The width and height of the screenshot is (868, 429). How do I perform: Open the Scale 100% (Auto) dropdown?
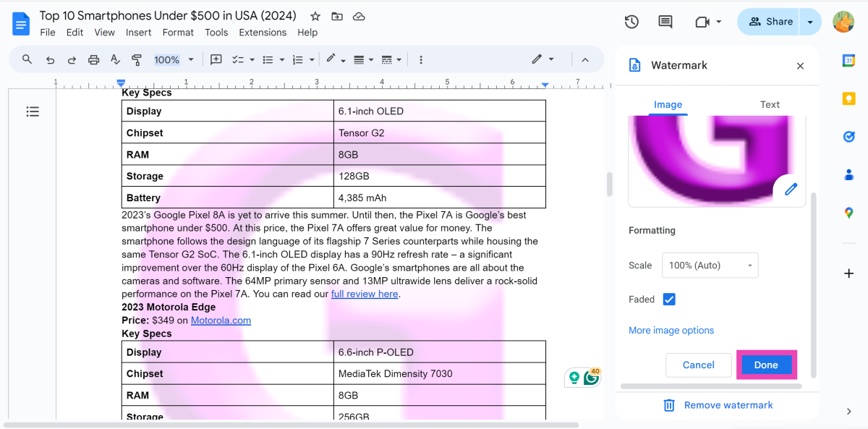pos(710,266)
